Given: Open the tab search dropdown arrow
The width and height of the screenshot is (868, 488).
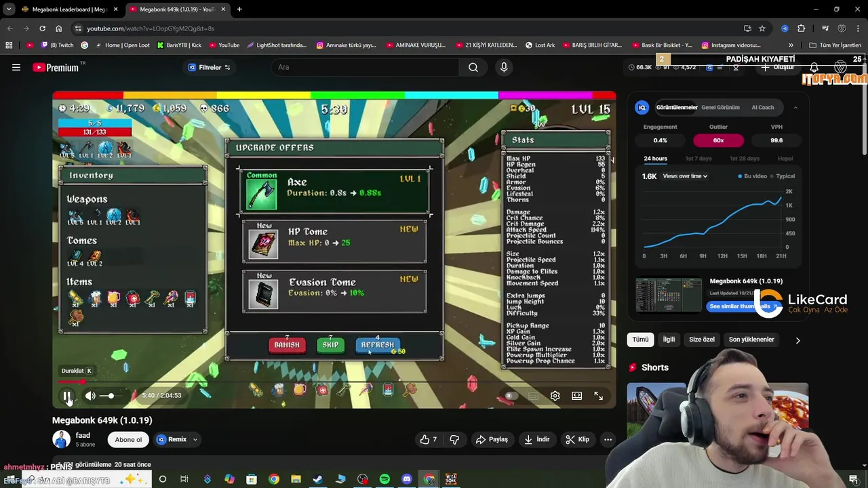Looking at the screenshot, I should pos(8,9).
